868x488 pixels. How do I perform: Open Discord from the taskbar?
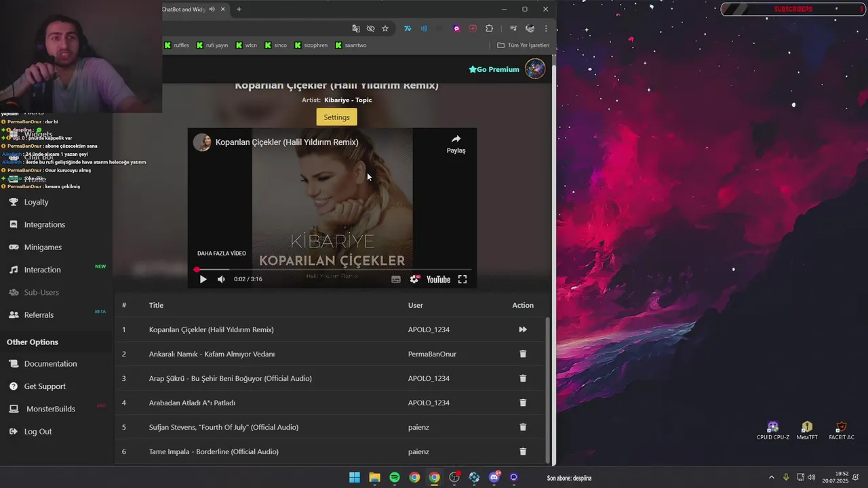click(494, 478)
